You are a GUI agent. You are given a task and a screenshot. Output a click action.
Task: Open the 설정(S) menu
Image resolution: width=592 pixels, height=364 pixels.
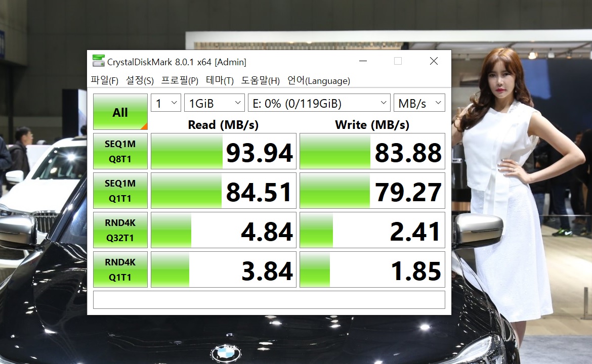click(140, 80)
